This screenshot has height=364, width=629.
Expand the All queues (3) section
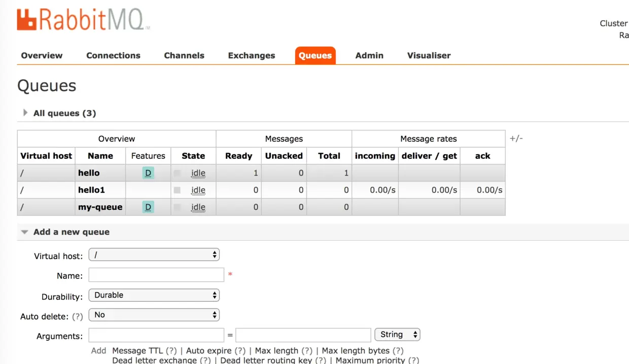click(64, 113)
